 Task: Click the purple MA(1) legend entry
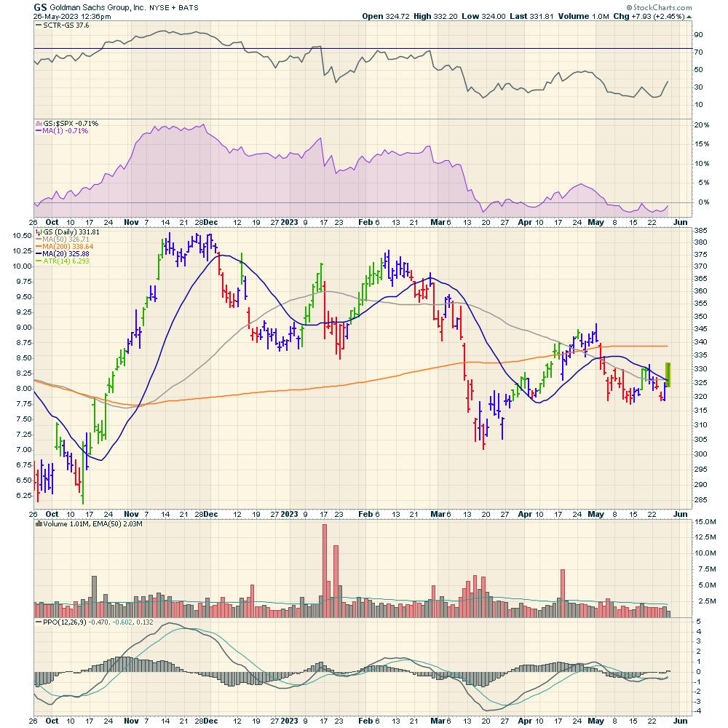click(66, 131)
